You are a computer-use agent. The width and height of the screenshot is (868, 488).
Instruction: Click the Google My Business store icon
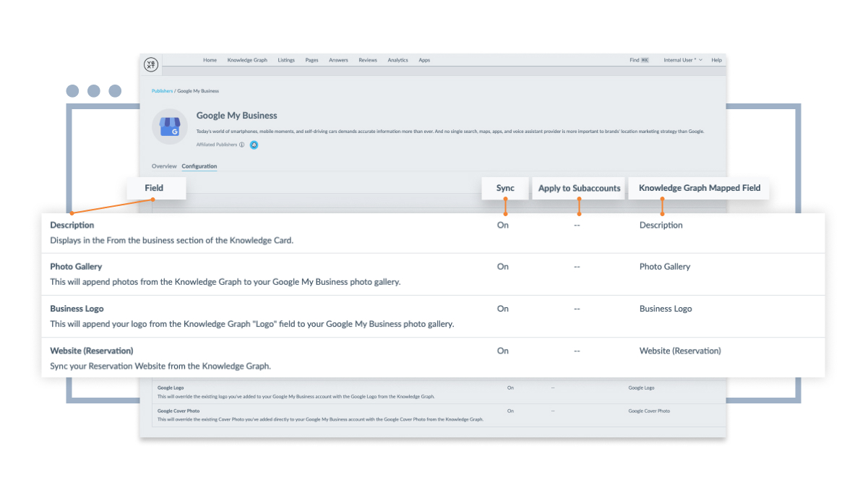point(170,127)
